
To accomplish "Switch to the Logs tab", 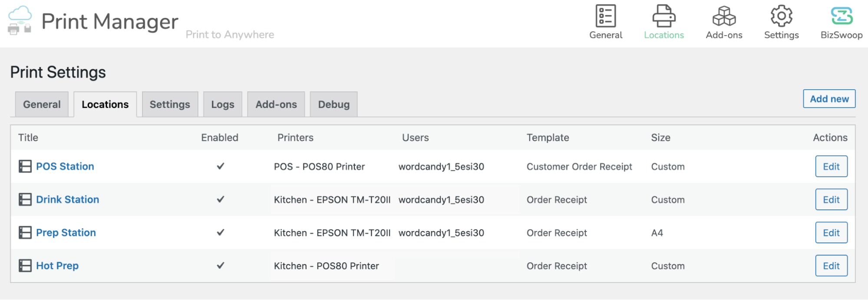I will 223,104.
